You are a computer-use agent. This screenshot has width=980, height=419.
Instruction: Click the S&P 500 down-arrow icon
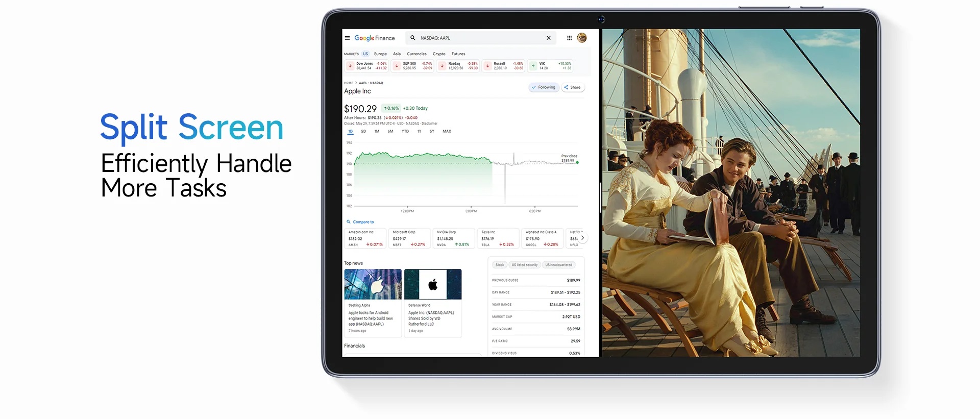click(x=397, y=66)
